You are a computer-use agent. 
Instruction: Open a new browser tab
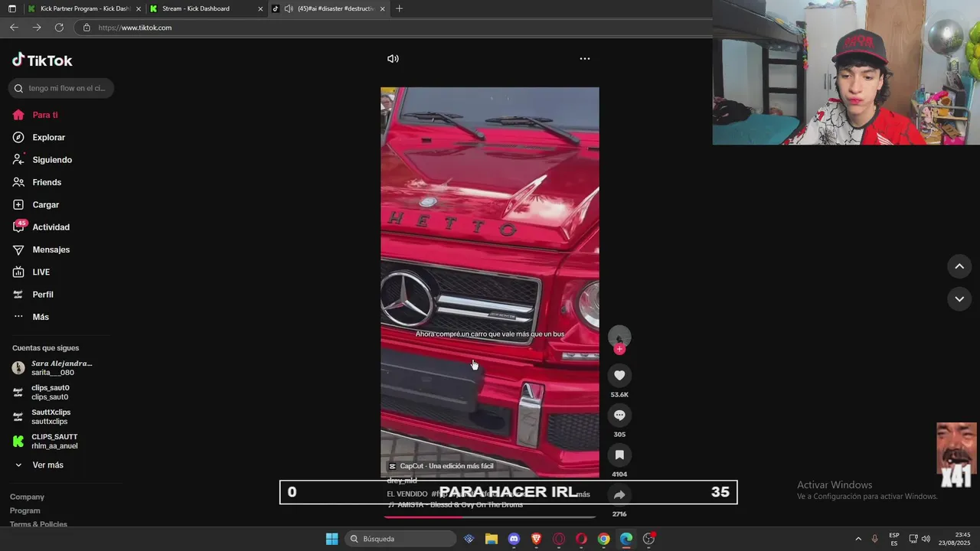(x=399, y=8)
